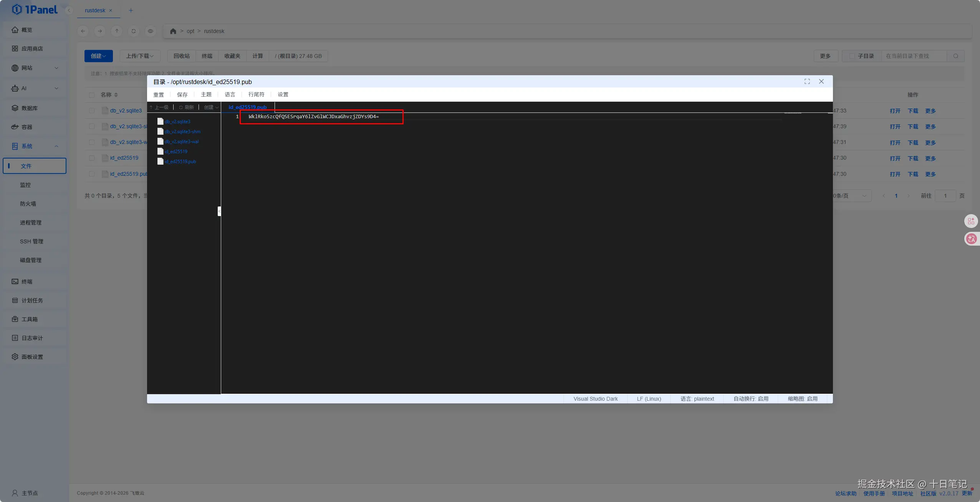Toggle hidden files with the eye icon

150,31
